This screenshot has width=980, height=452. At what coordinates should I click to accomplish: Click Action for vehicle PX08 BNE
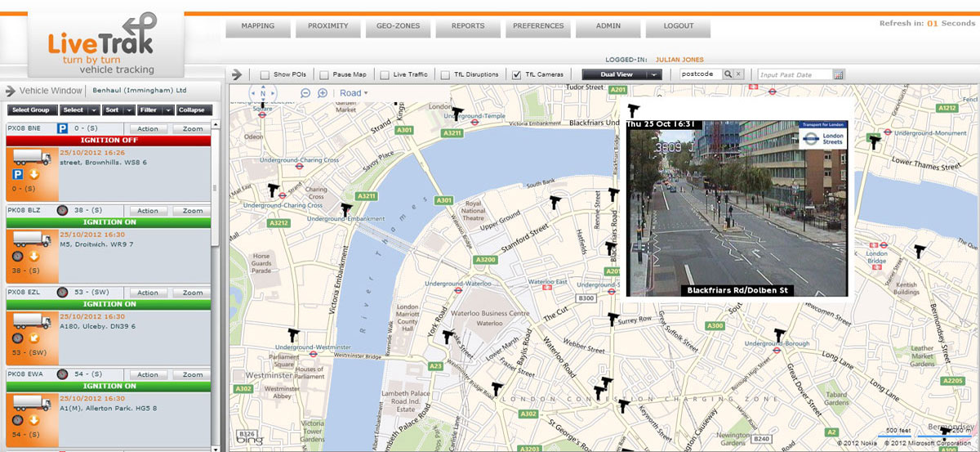point(148,128)
